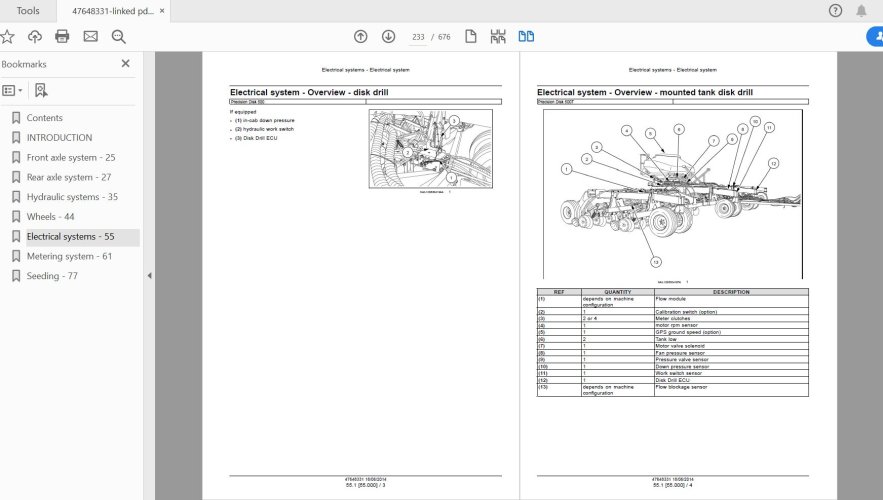Click the find current bookmark icon
This screenshot has height=500, width=883.
[x=41, y=90]
